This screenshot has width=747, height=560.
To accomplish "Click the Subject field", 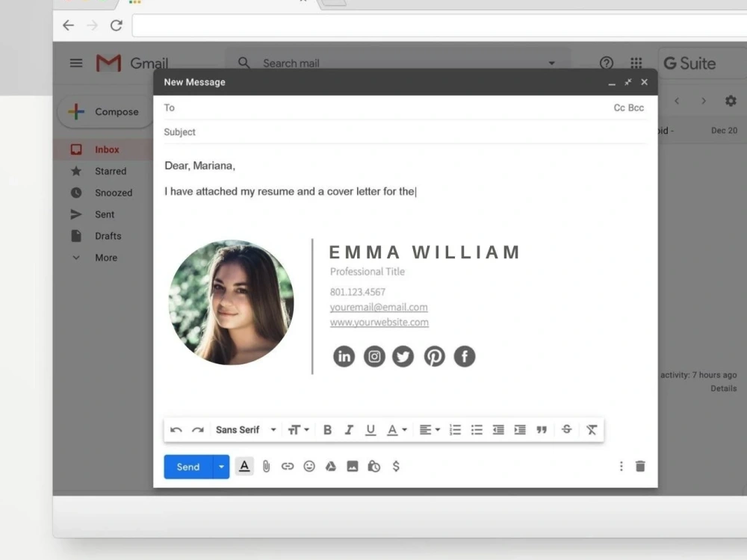I will tap(405, 132).
